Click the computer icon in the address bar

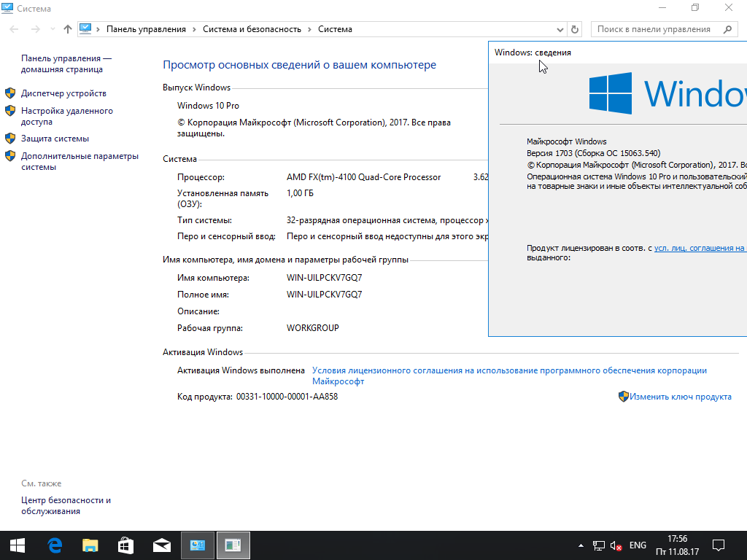coord(85,28)
